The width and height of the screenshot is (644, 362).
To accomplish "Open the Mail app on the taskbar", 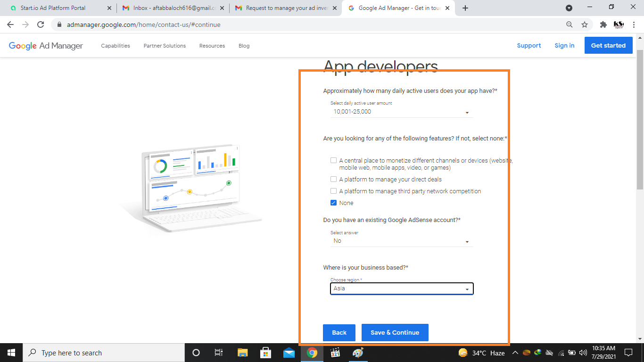I will [x=289, y=353].
